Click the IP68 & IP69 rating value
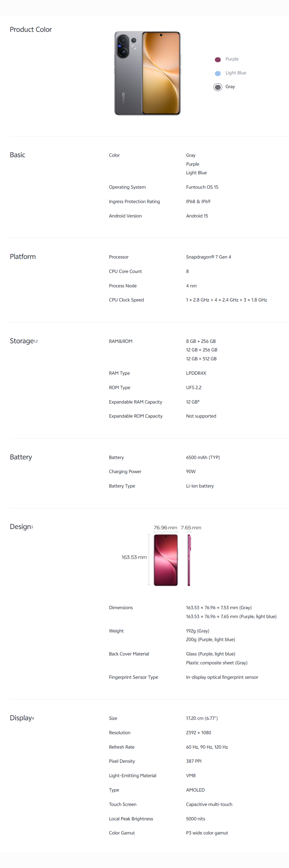Image resolution: width=289 pixels, height=868 pixels. click(198, 201)
